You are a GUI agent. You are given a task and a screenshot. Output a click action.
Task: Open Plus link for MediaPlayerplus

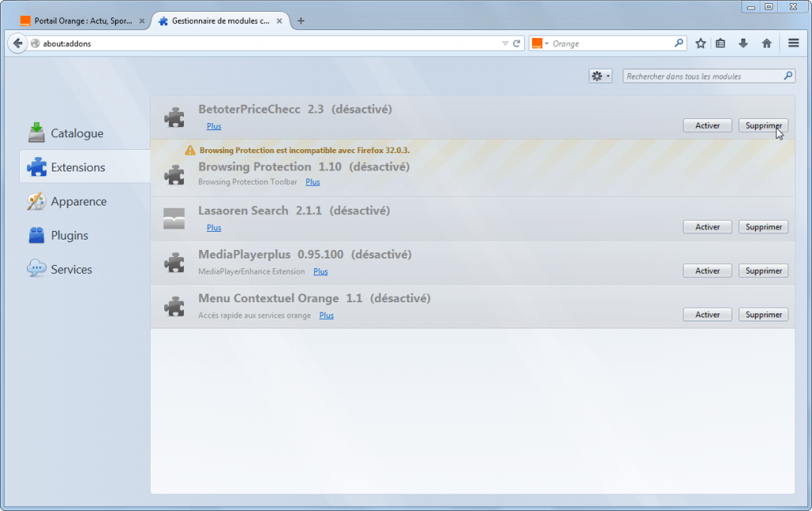(320, 271)
